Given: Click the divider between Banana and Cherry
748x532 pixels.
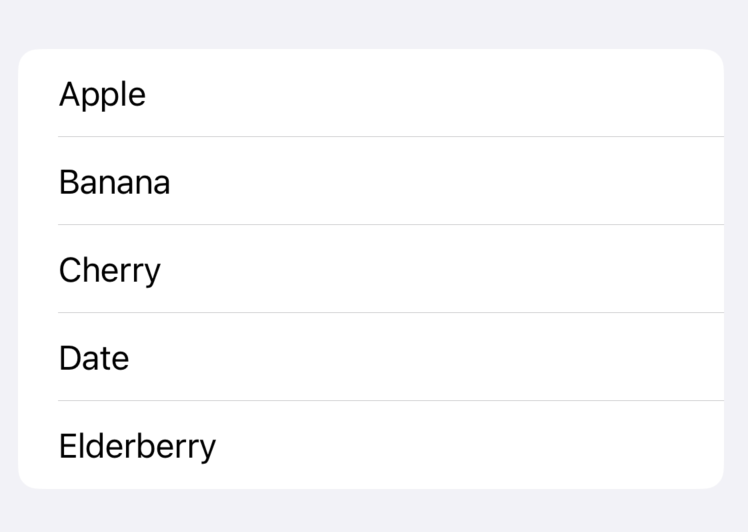Looking at the screenshot, I should click(390, 224).
